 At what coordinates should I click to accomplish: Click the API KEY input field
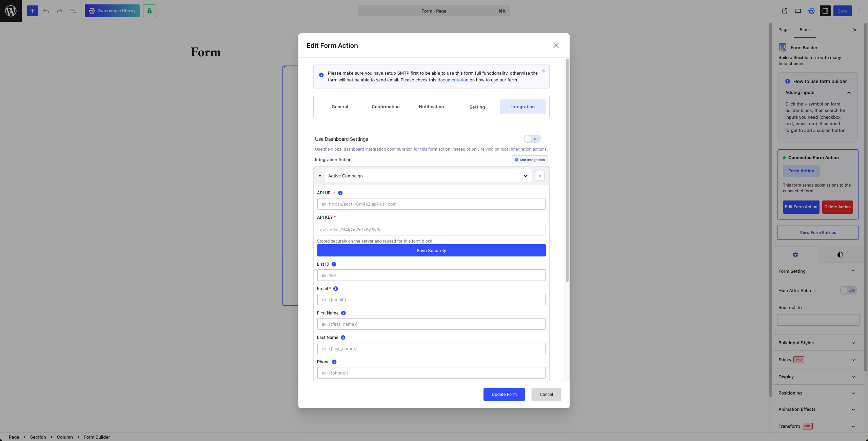click(x=431, y=230)
